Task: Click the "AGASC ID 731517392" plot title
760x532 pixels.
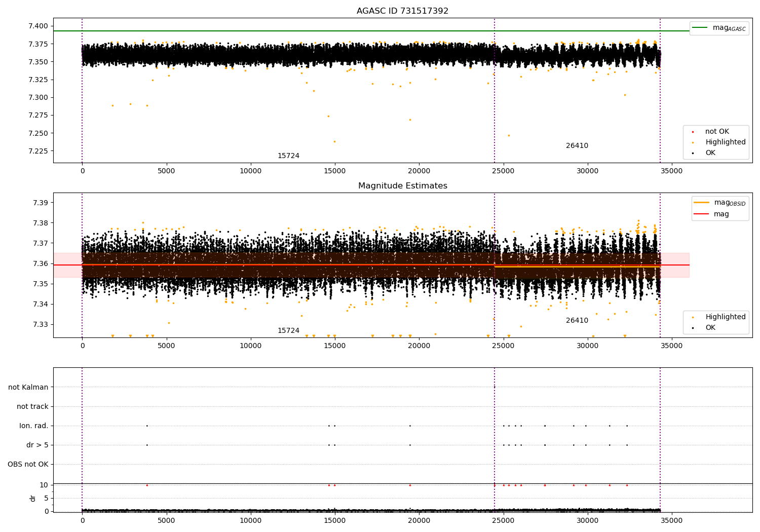Action: (402, 11)
